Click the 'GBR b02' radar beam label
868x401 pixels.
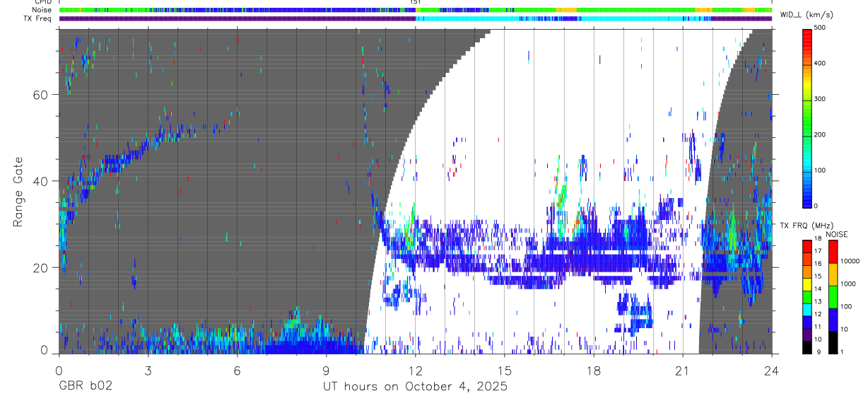85,387
